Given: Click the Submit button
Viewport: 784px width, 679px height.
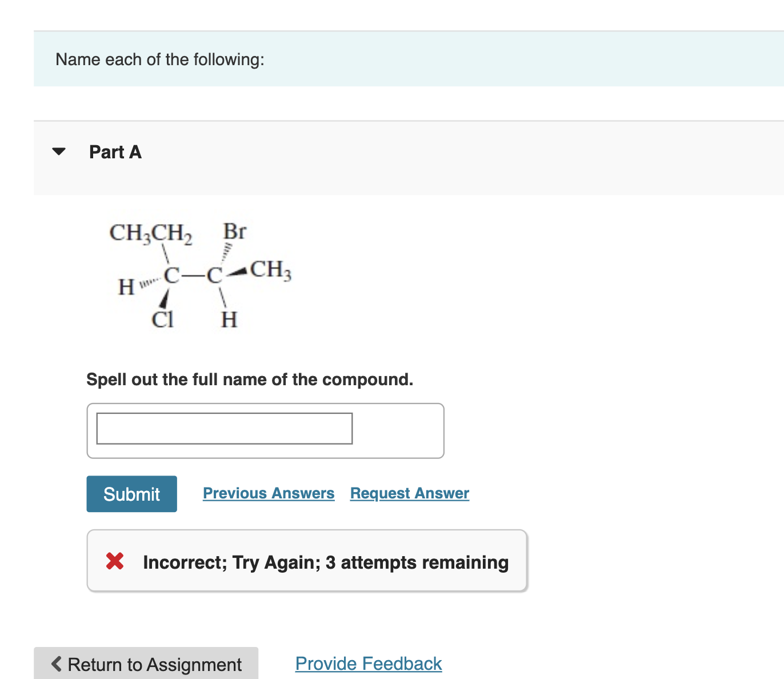Looking at the screenshot, I should pos(131,493).
